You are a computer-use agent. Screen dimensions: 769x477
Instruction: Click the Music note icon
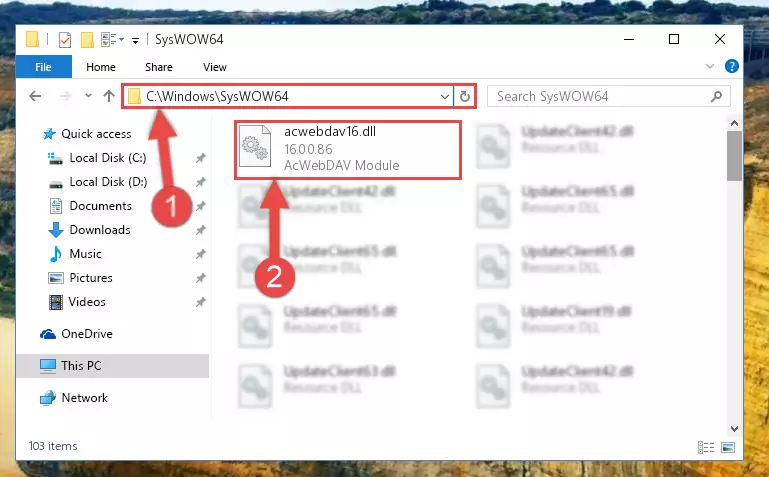pyautogui.click(x=56, y=254)
